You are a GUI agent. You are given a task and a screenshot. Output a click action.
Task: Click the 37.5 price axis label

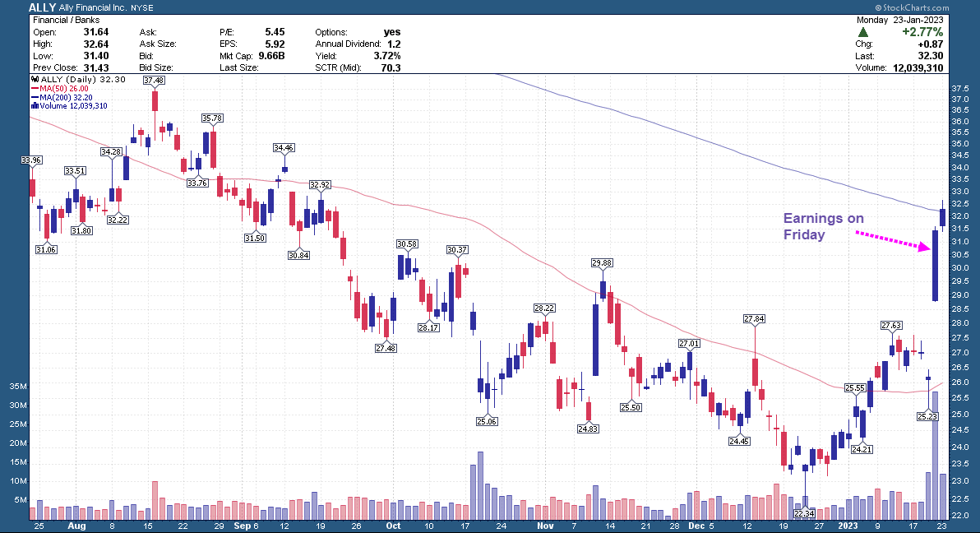960,89
